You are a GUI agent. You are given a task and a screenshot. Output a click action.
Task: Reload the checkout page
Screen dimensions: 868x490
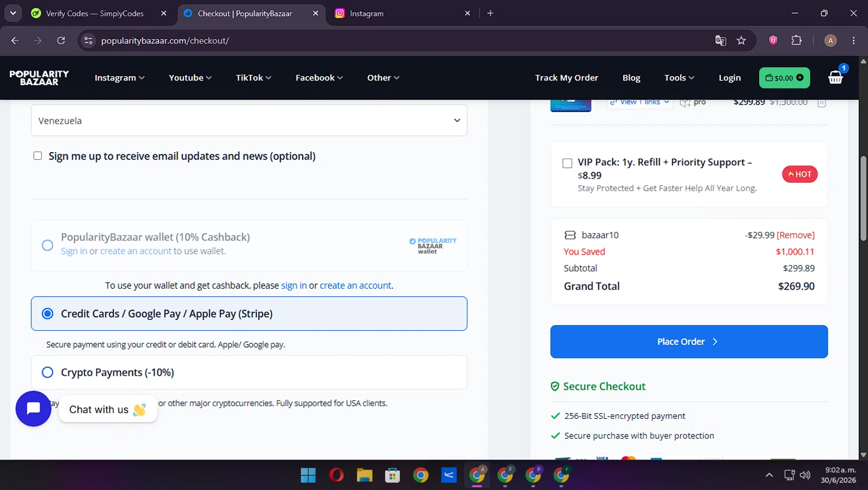[61, 40]
